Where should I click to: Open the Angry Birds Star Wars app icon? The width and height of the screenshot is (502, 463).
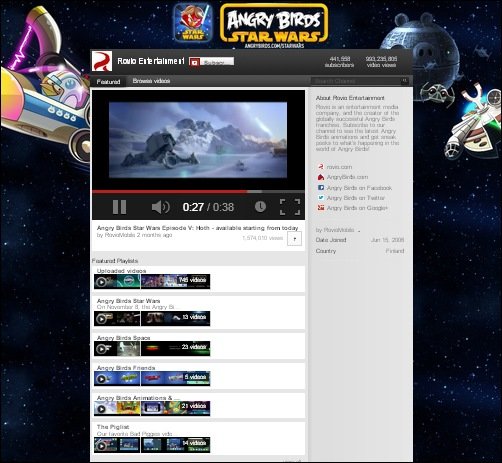click(x=193, y=22)
